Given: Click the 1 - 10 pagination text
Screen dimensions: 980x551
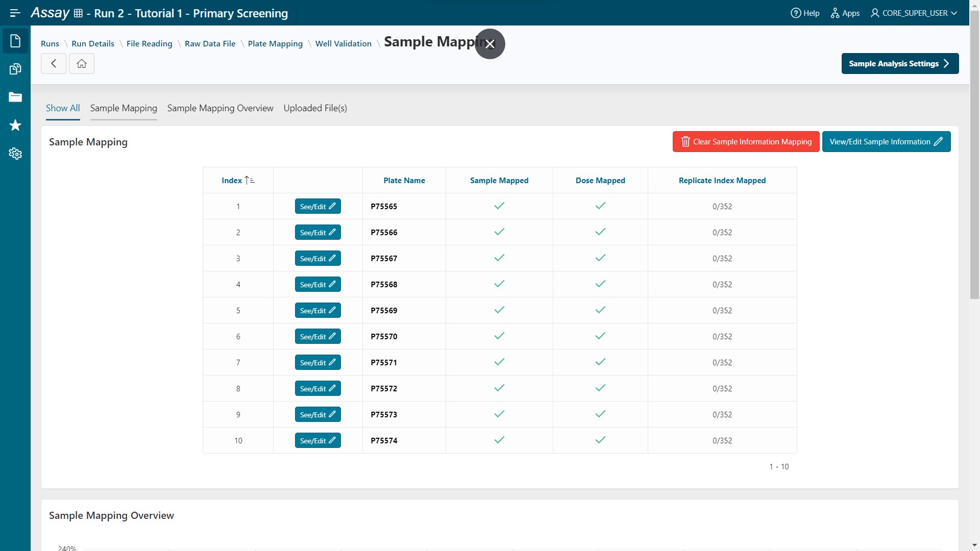Looking at the screenshot, I should click(779, 467).
